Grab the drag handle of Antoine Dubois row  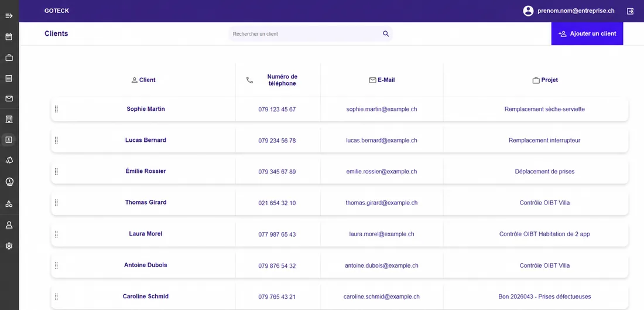pyautogui.click(x=56, y=265)
